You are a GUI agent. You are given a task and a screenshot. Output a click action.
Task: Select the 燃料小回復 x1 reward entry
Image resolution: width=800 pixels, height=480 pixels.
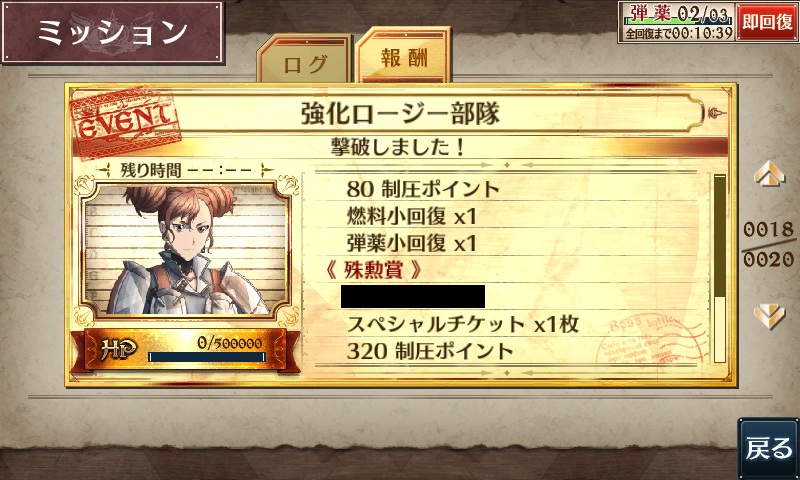pyautogui.click(x=411, y=216)
